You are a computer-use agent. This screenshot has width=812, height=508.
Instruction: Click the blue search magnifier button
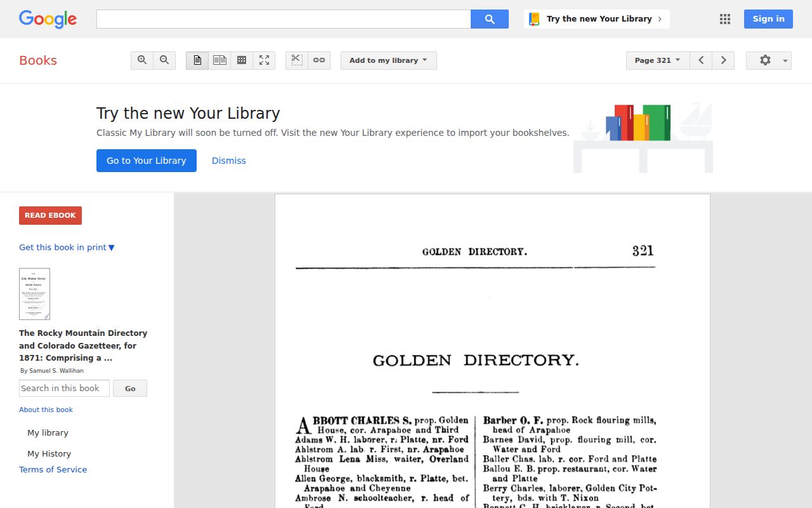tap(490, 19)
